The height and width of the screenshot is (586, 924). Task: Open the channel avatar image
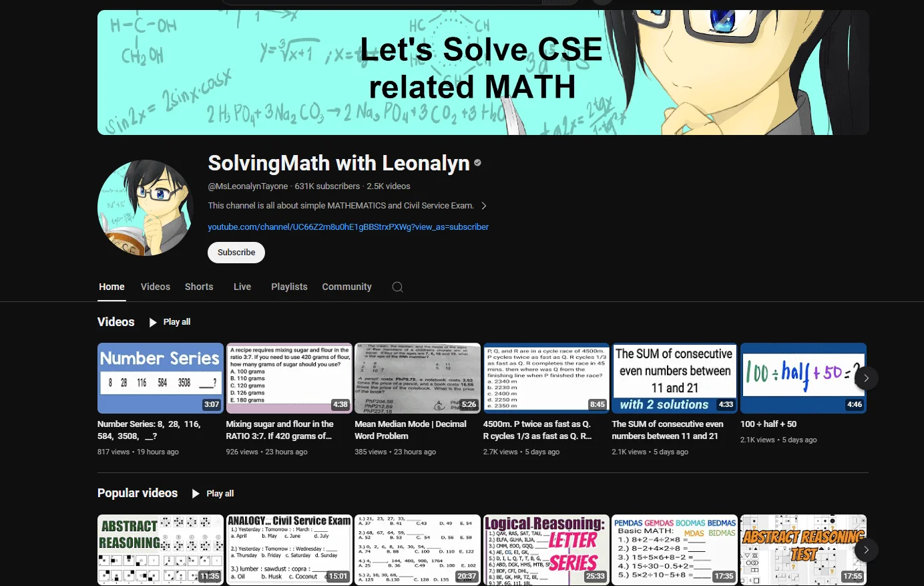click(x=146, y=208)
